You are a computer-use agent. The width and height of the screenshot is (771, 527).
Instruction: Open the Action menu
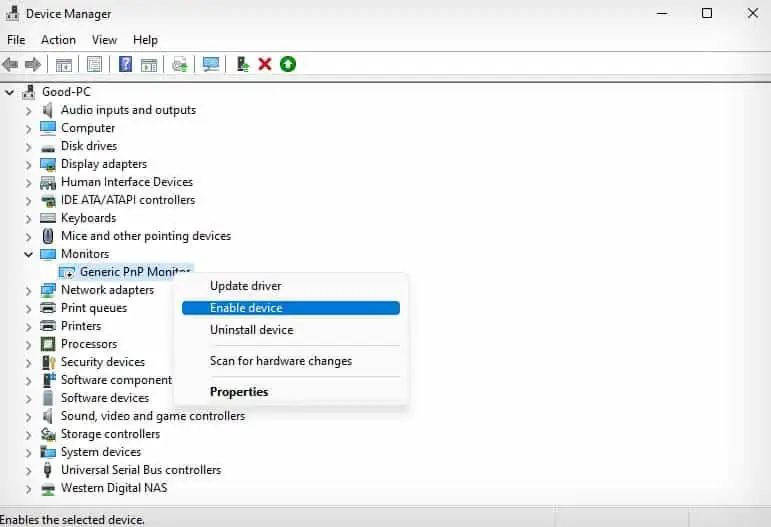[x=58, y=40]
